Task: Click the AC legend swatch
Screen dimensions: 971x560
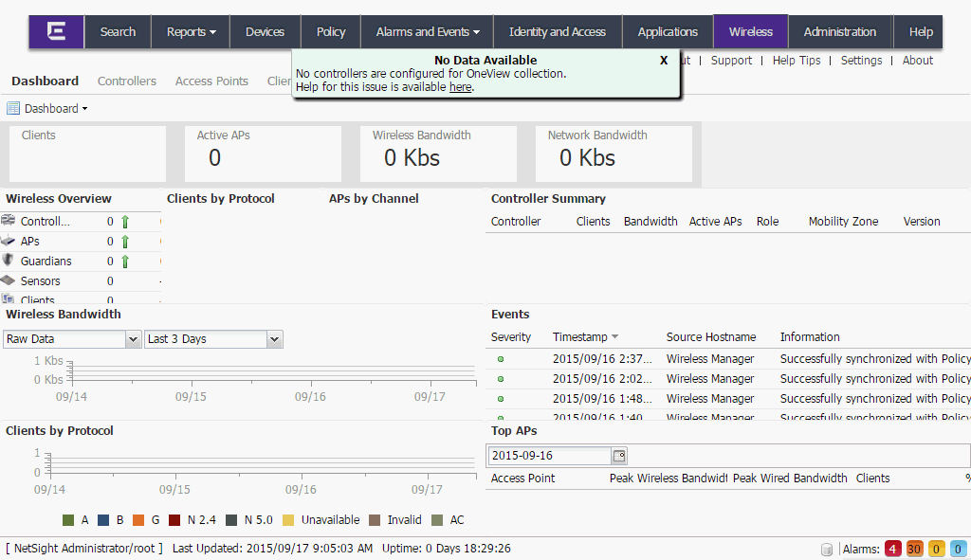Action: click(437, 520)
